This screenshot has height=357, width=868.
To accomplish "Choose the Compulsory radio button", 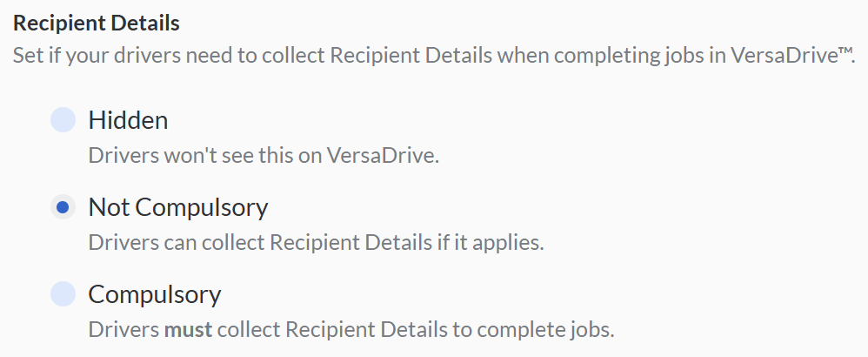I will click(63, 294).
